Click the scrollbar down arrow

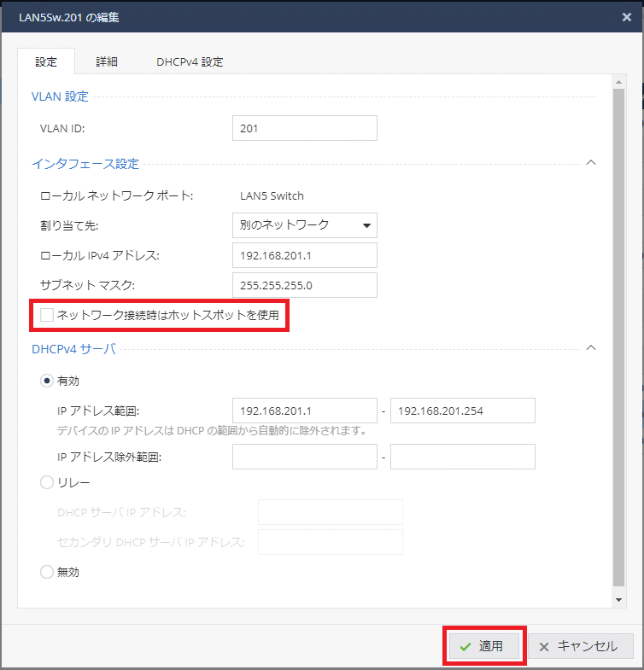619,600
